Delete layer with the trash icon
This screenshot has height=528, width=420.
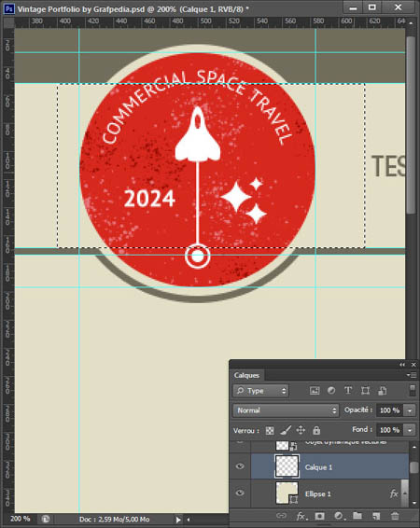click(x=395, y=516)
